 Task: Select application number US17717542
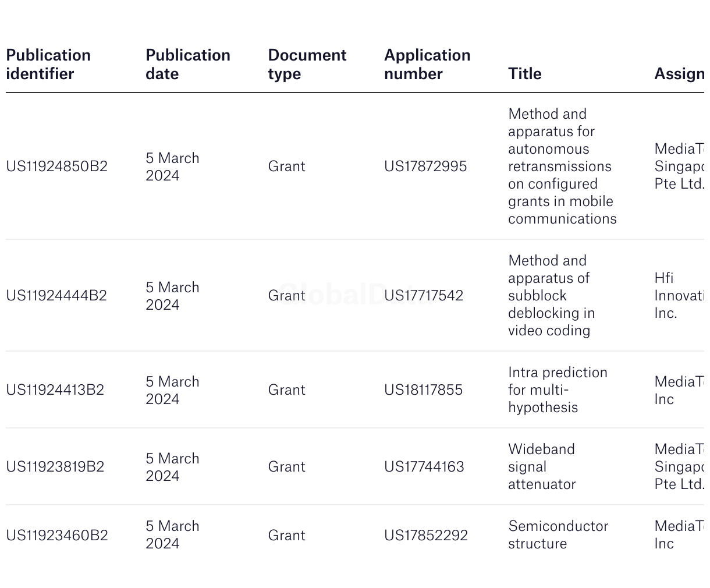pos(424,296)
